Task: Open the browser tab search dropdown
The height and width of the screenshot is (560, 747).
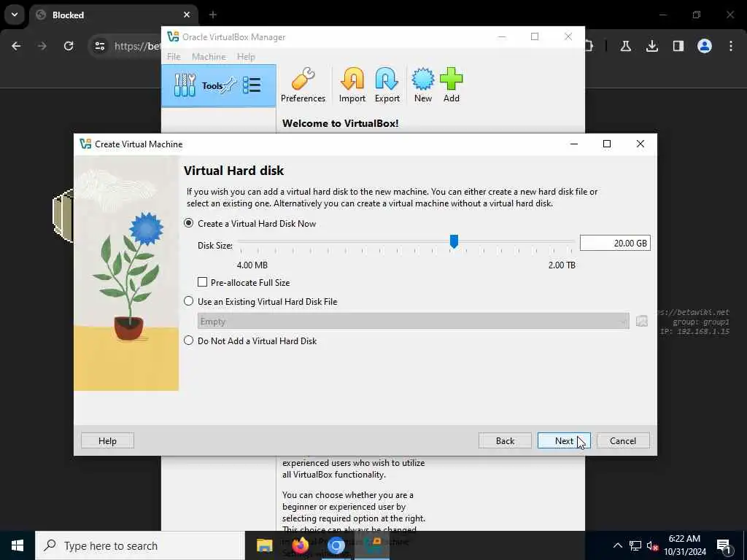Action: 15,15
